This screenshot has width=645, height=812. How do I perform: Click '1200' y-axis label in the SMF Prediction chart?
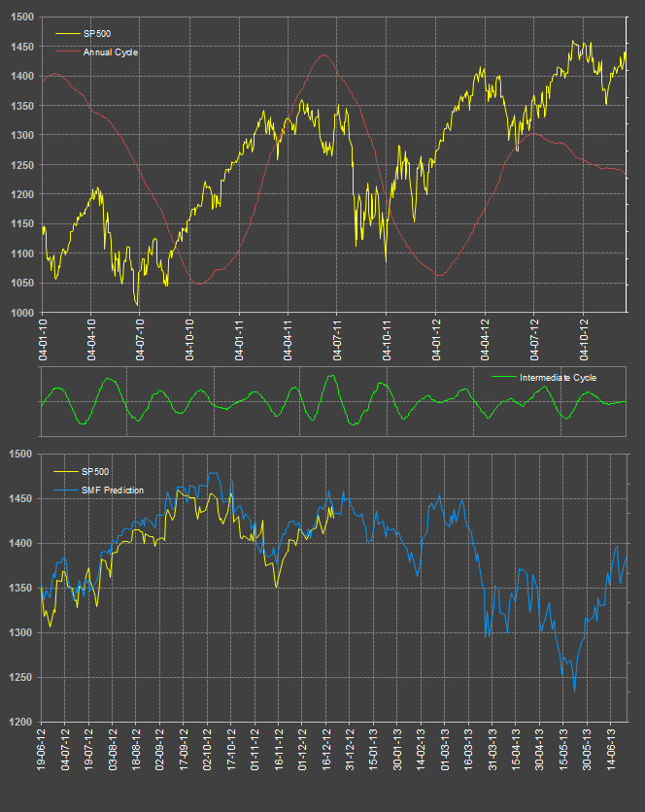21,722
